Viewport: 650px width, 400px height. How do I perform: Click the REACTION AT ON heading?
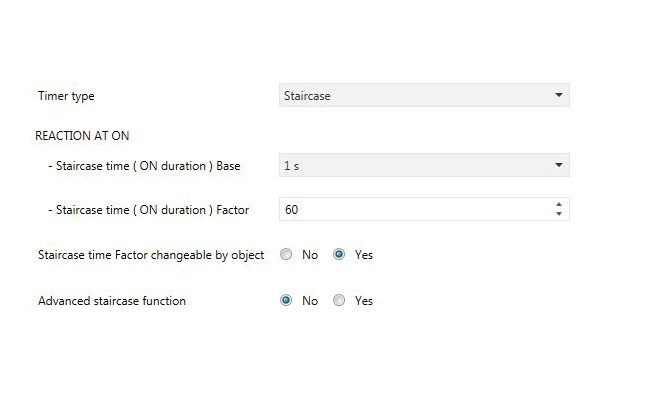click(83, 135)
